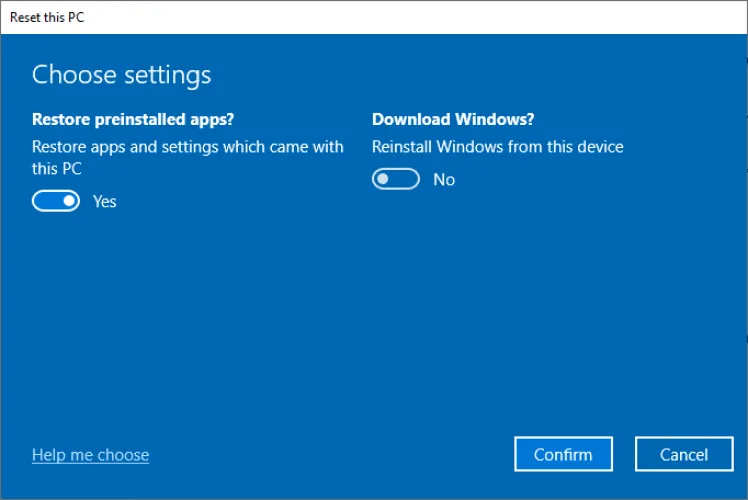Click the Download Windows? heading
The image size is (748, 500).
pos(453,119)
